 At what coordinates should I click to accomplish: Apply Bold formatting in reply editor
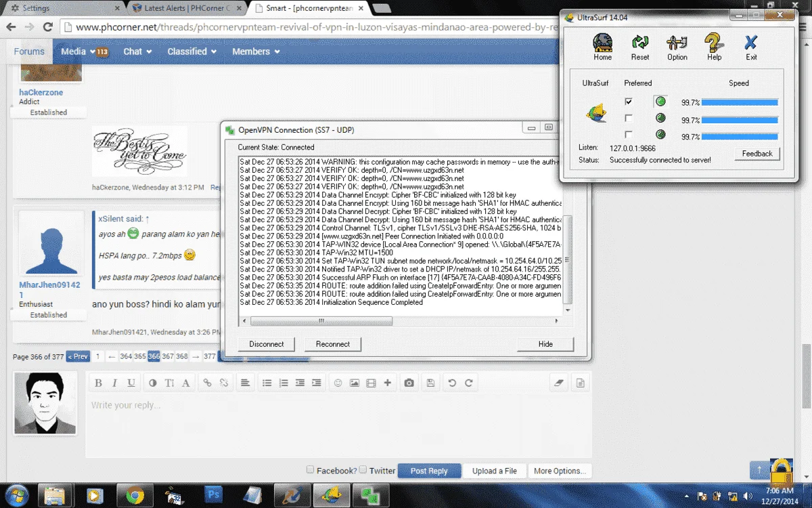98,383
